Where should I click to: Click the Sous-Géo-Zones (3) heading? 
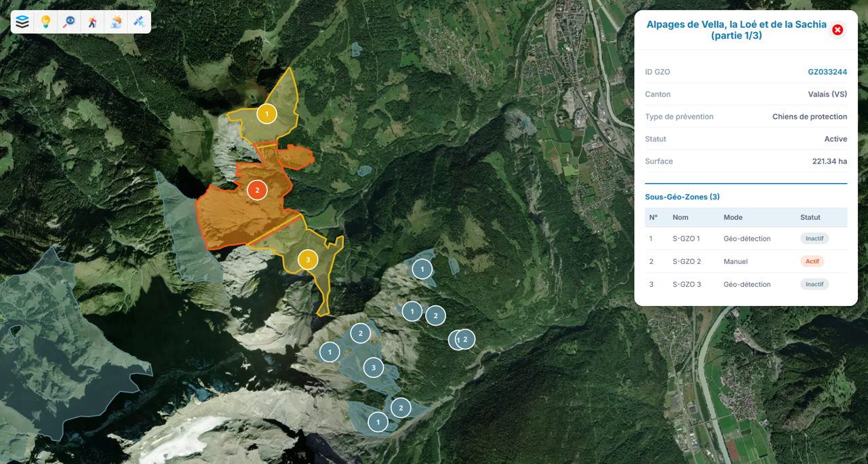[682, 197]
